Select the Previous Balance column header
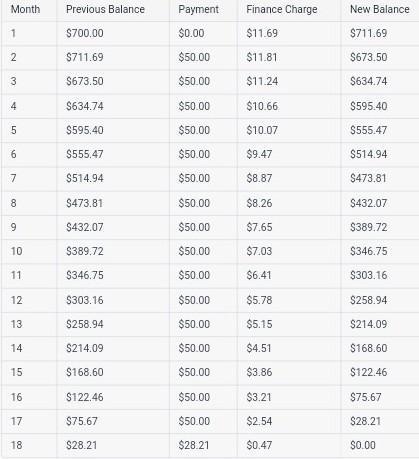The height and width of the screenshot is (459, 419). click(x=105, y=9)
